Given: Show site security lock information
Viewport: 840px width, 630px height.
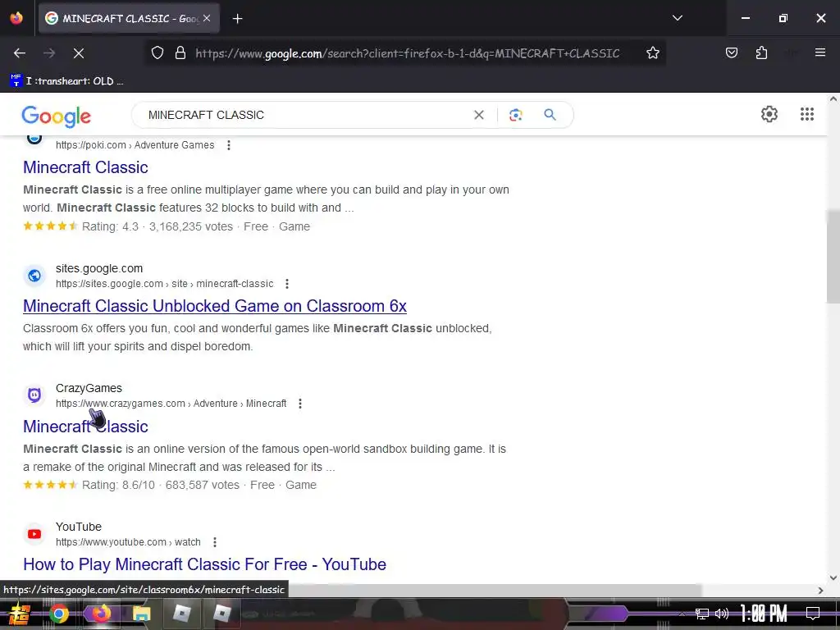Looking at the screenshot, I should (x=180, y=53).
